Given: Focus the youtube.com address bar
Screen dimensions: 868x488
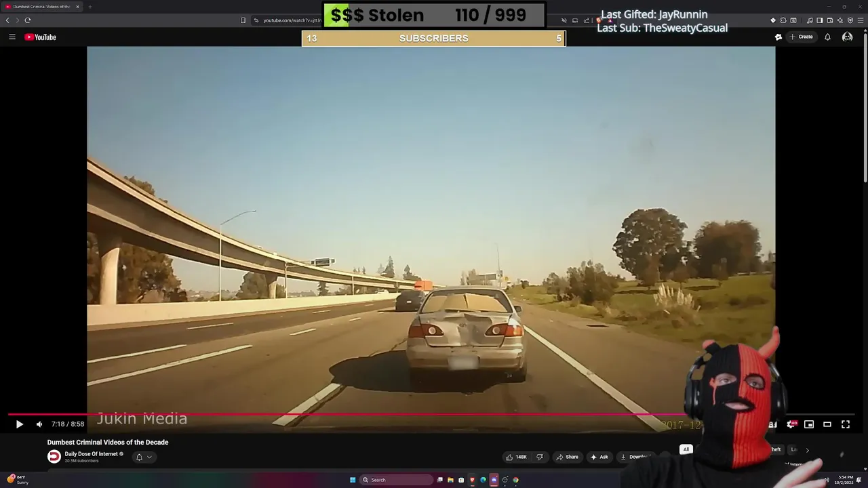Looking at the screenshot, I should (292, 20).
